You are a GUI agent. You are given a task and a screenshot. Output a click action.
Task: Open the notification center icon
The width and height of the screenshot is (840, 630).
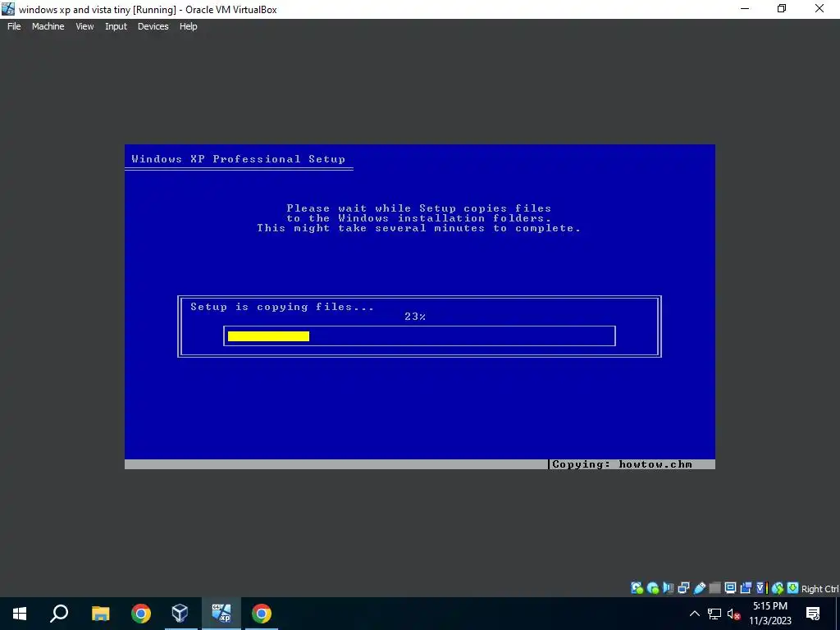813,614
